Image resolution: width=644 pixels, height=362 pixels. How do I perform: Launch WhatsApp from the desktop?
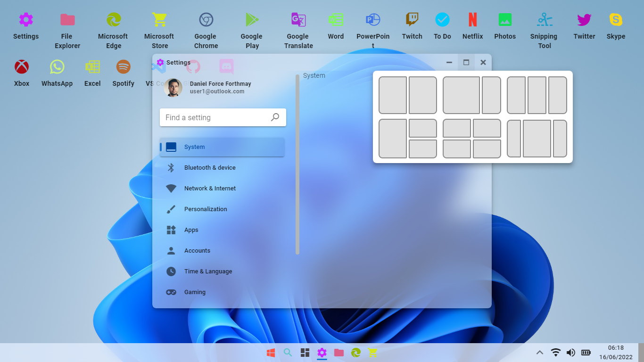click(x=57, y=74)
